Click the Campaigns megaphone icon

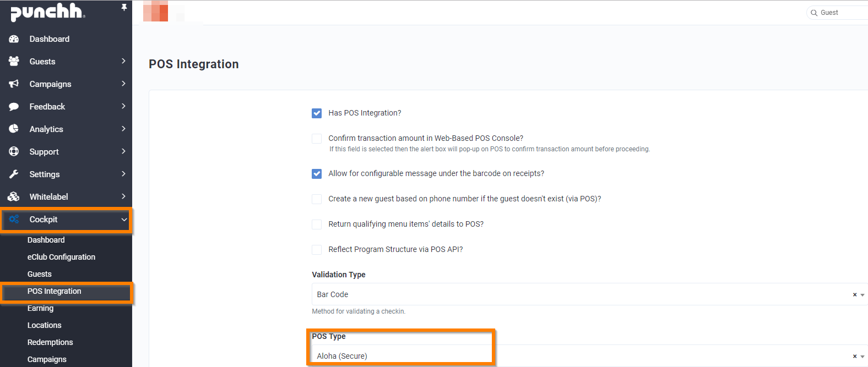(x=14, y=84)
